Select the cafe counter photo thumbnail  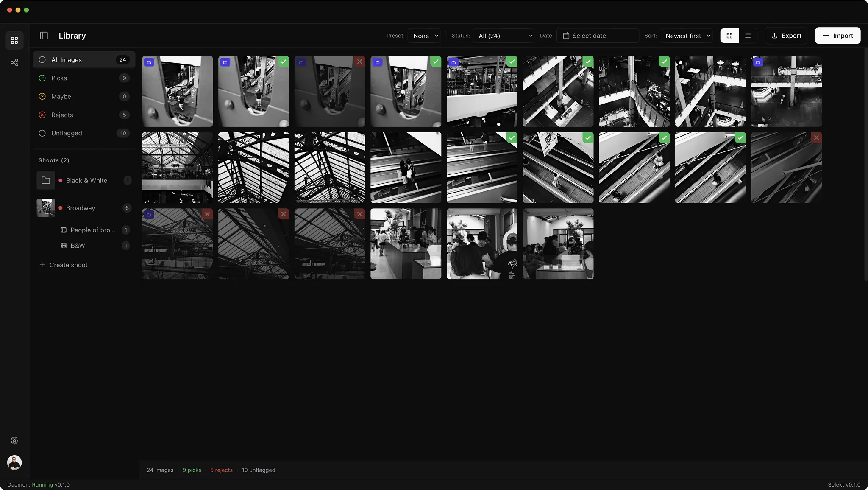click(x=406, y=244)
